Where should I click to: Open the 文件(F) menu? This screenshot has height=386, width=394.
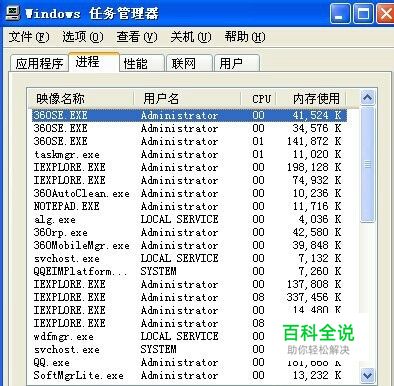click(x=29, y=37)
